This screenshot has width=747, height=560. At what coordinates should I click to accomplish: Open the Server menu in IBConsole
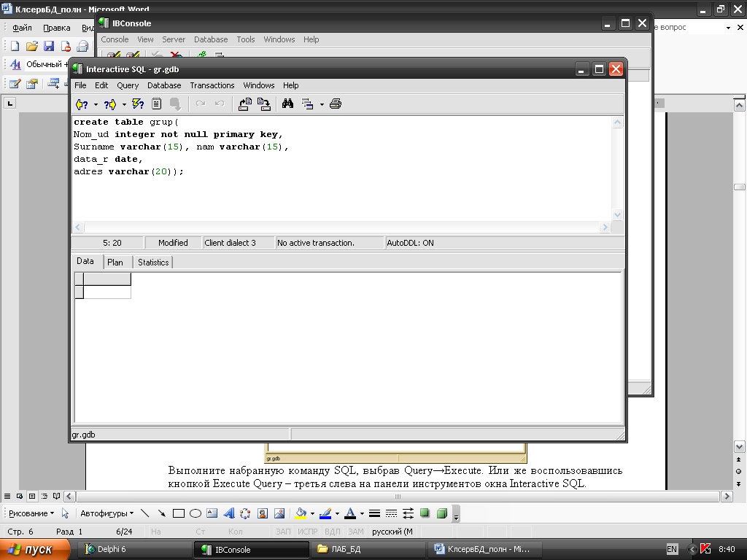tap(174, 39)
